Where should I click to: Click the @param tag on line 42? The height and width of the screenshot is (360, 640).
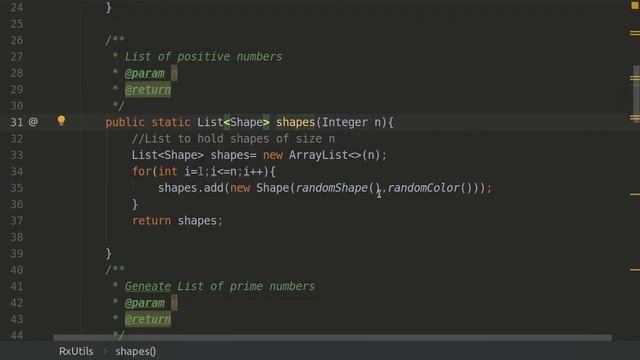click(x=145, y=303)
